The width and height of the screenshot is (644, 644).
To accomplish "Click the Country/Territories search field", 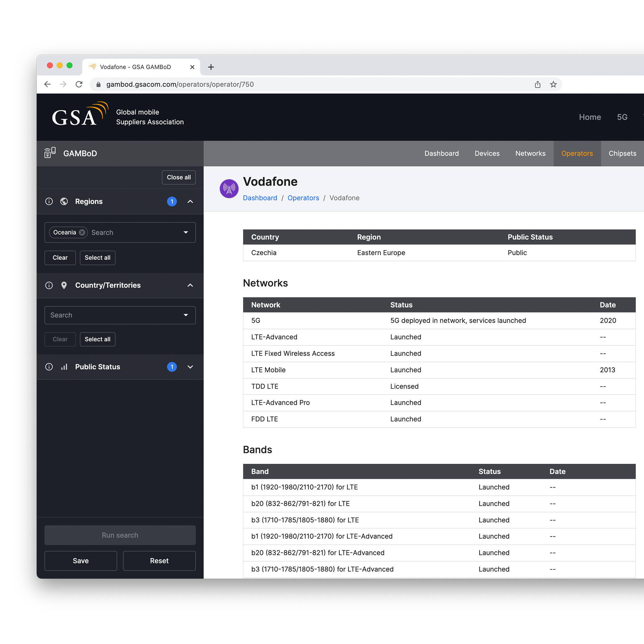I will click(113, 315).
